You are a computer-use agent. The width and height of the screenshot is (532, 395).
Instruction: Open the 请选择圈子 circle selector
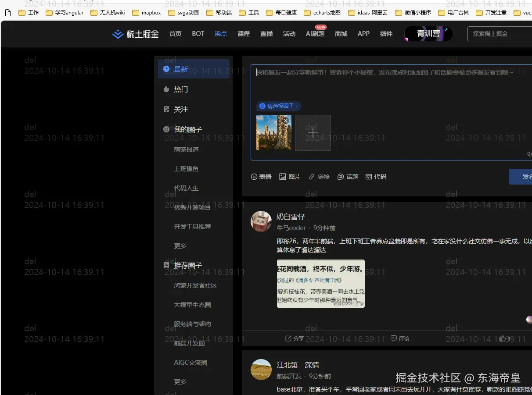tap(278, 106)
